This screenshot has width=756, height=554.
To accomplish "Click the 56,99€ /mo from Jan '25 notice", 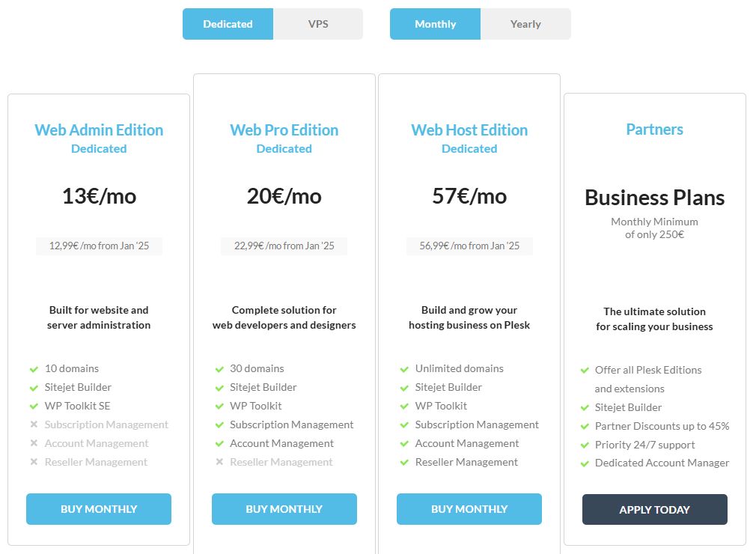I will (469, 246).
